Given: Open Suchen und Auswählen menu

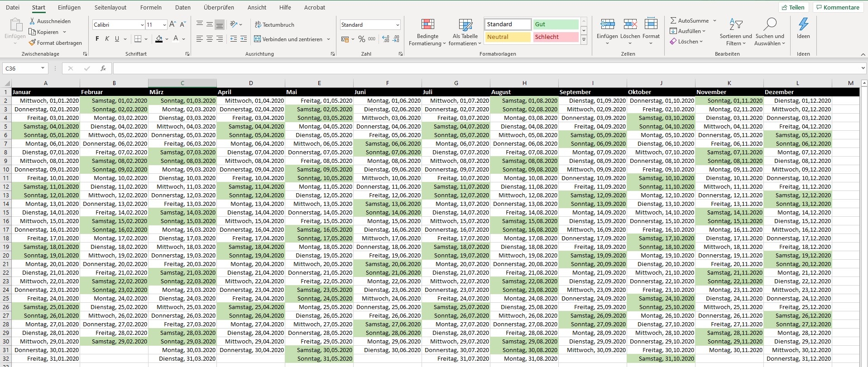Looking at the screenshot, I should [x=770, y=32].
